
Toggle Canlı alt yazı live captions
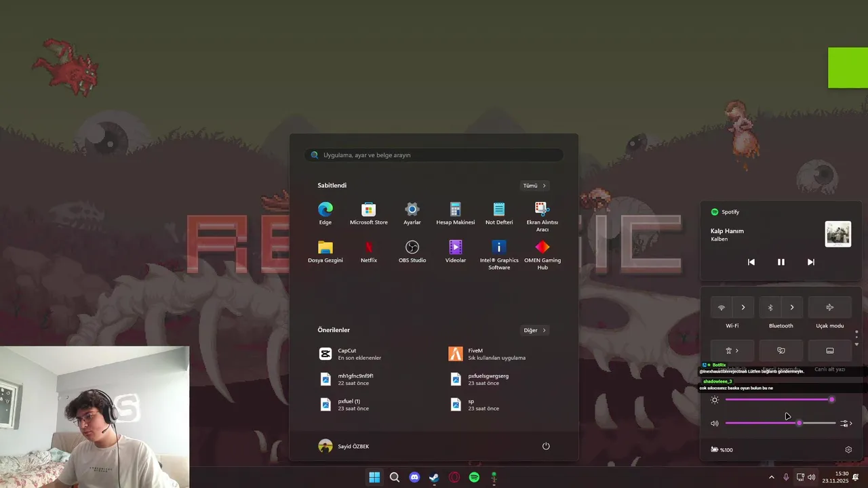pos(830,350)
